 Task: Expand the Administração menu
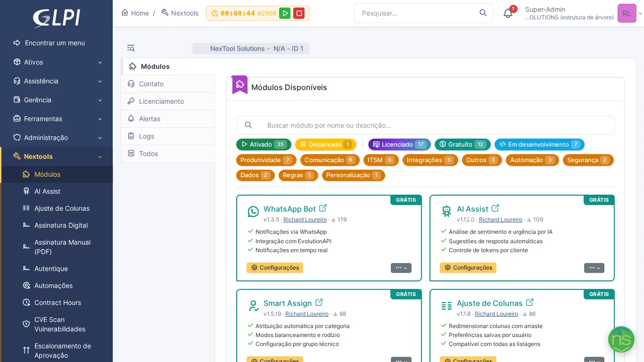(57, 138)
